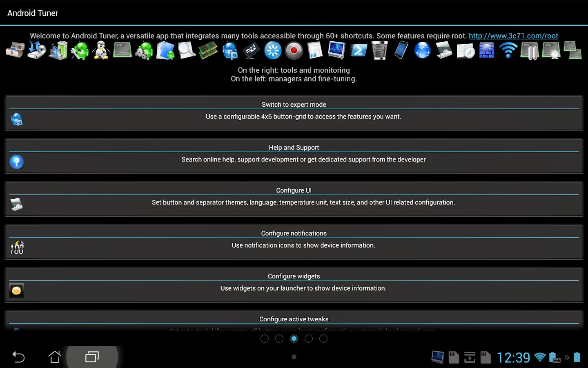Tap the Android icon beside expert mode
Viewport: 588px width, 368px height.
click(x=17, y=119)
